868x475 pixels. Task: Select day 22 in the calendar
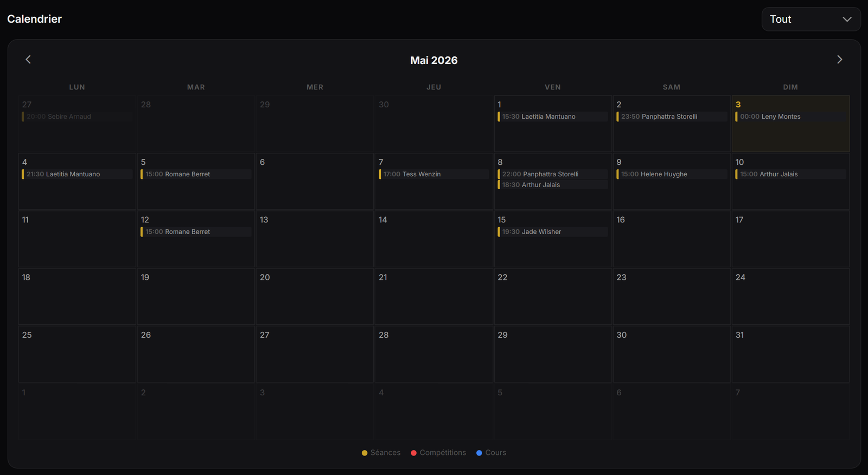[x=553, y=297]
